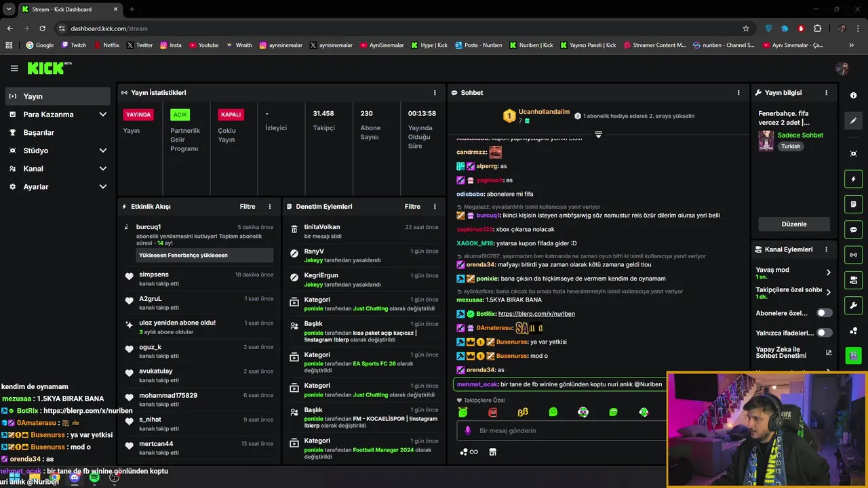Select Yayın in the sidebar
Screen dimensions: 868x488
click(x=58, y=96)
